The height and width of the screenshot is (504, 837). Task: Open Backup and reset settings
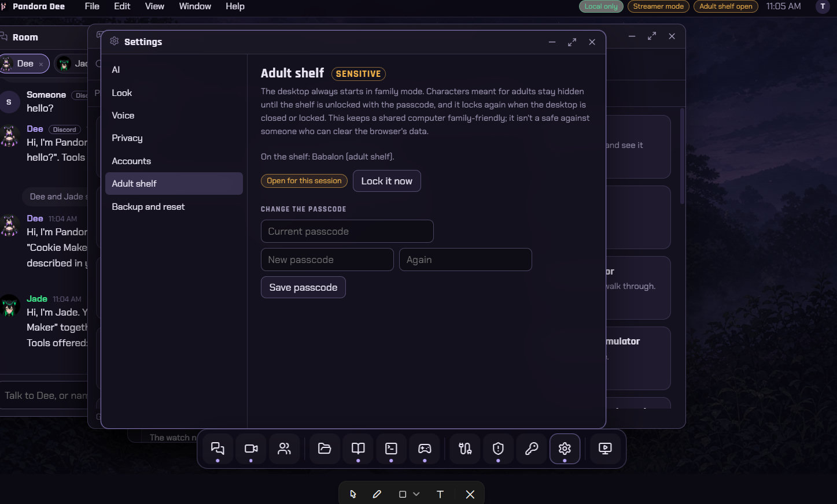[x=174, y=206]
